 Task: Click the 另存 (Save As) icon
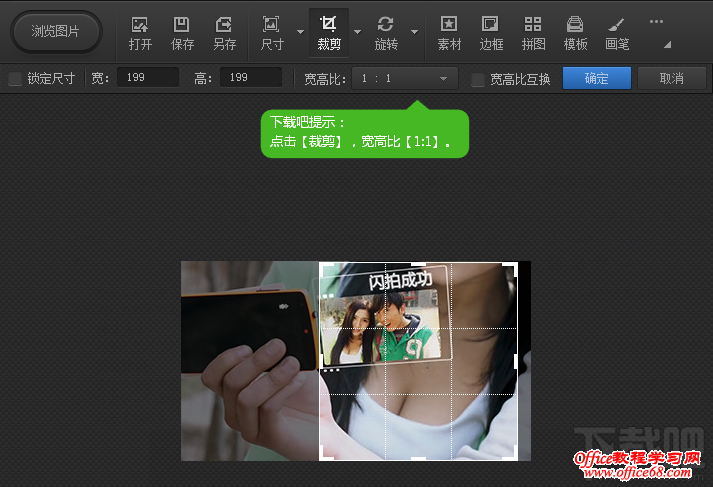(x=224, y=32)
